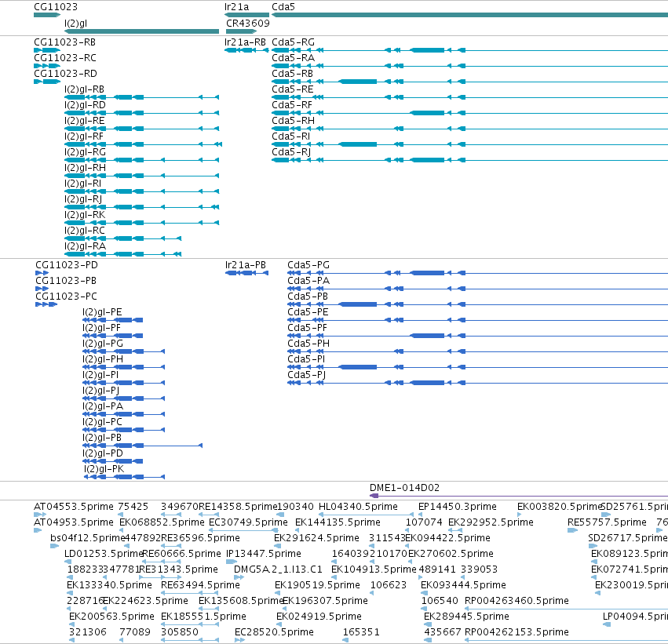Click the Cda5-RF transcript label
Viewport: 668px width, 644px height.
click(292, 105)
